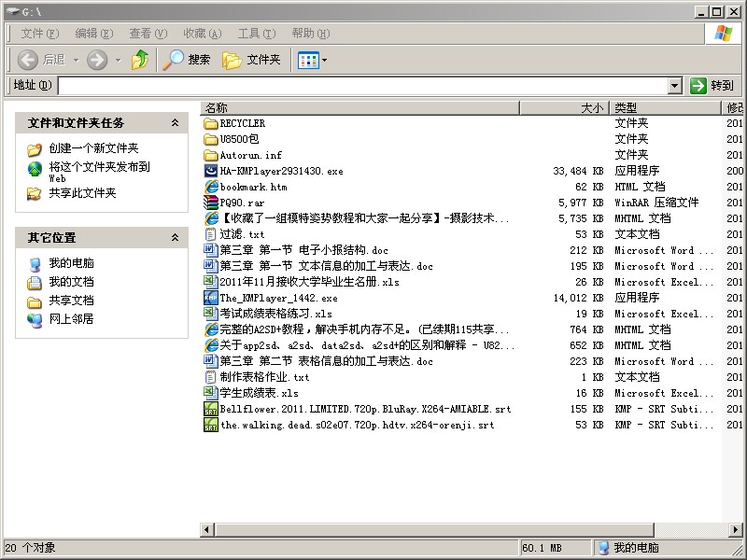Select Bellflower.2011 srt subtitle icon
The image size is (747, 560).
[x=211, y=409]
